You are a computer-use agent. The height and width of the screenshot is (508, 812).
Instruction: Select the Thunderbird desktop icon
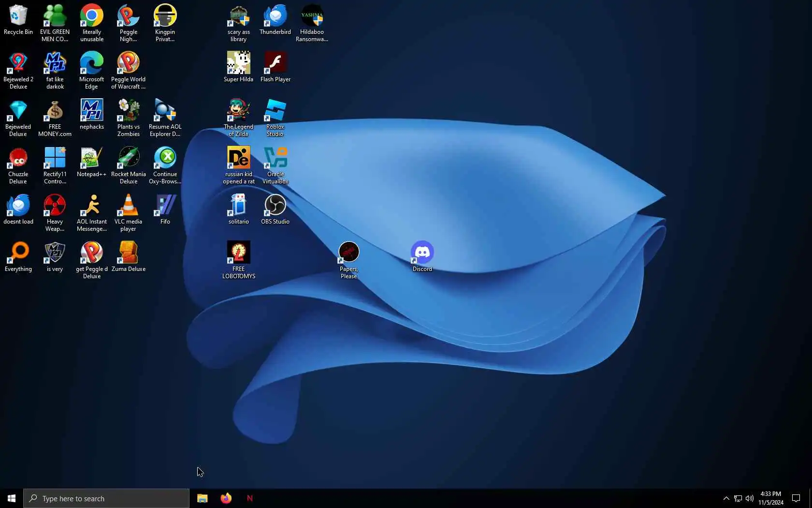pos(275,20)
